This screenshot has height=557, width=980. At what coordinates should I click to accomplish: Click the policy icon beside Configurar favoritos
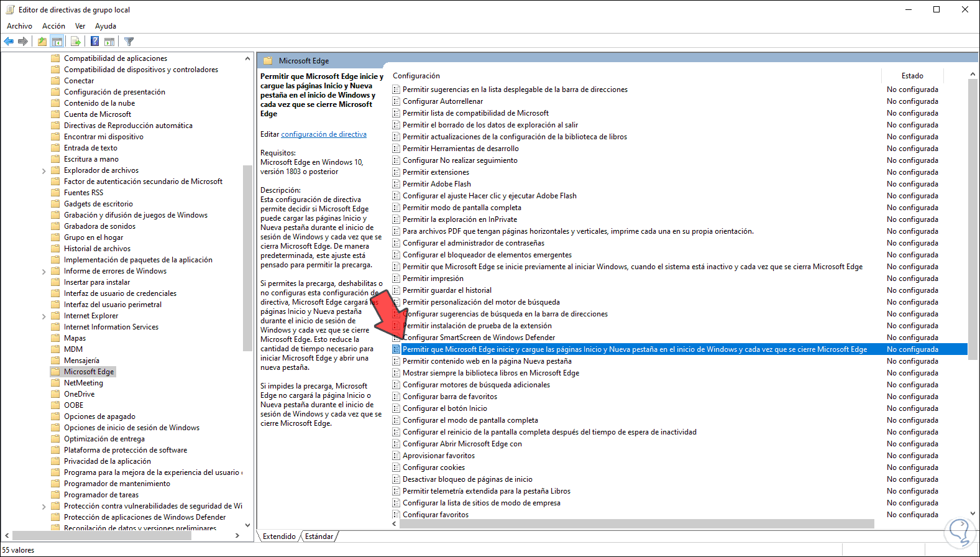[396, 515]
